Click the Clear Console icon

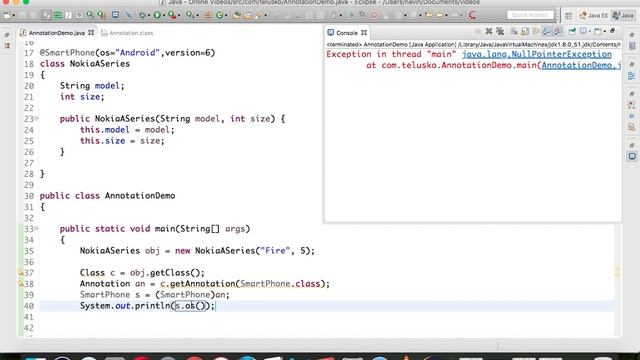click(x=514, y=31)
